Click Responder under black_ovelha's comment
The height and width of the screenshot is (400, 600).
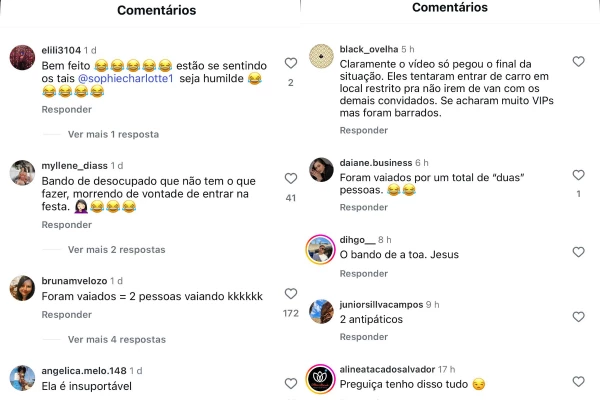click(364, 131)
